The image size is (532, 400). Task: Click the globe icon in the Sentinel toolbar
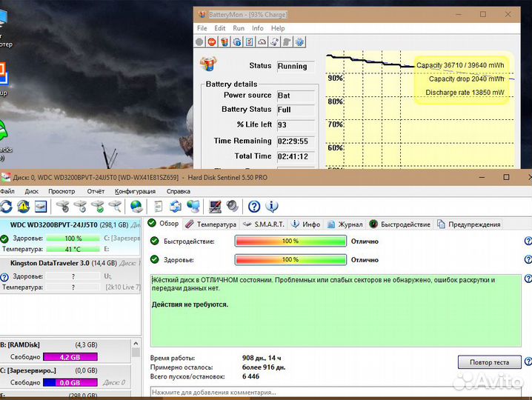(137, 207)
